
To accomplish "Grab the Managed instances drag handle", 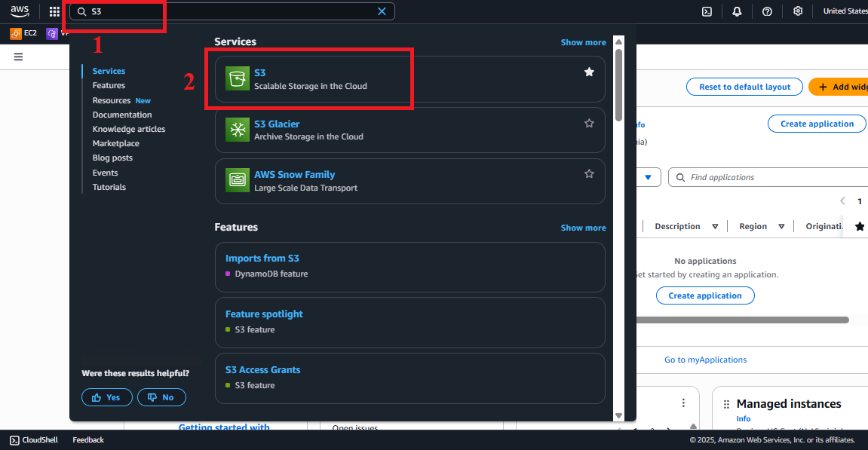I will click(726, 405).
